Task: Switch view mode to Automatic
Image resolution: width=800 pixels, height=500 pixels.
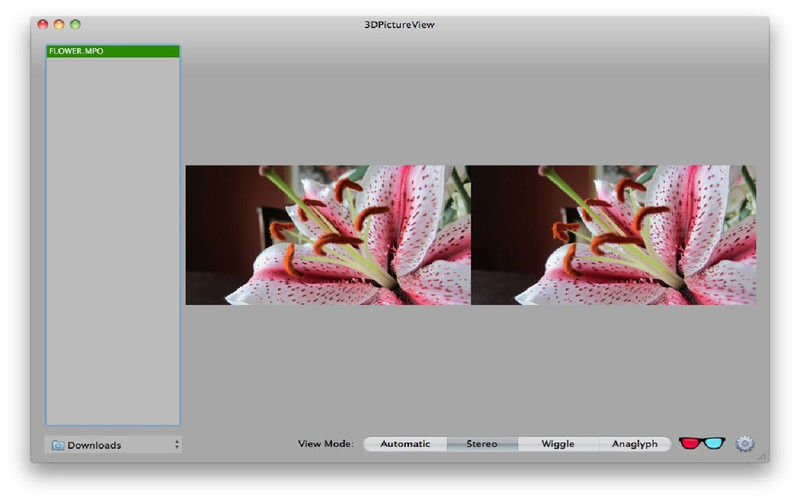Action: (x=405, y=444)
